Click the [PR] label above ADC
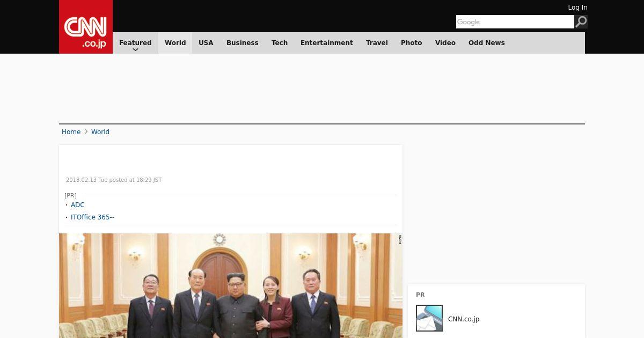This screenshot has height=338, width=644. 70,195
